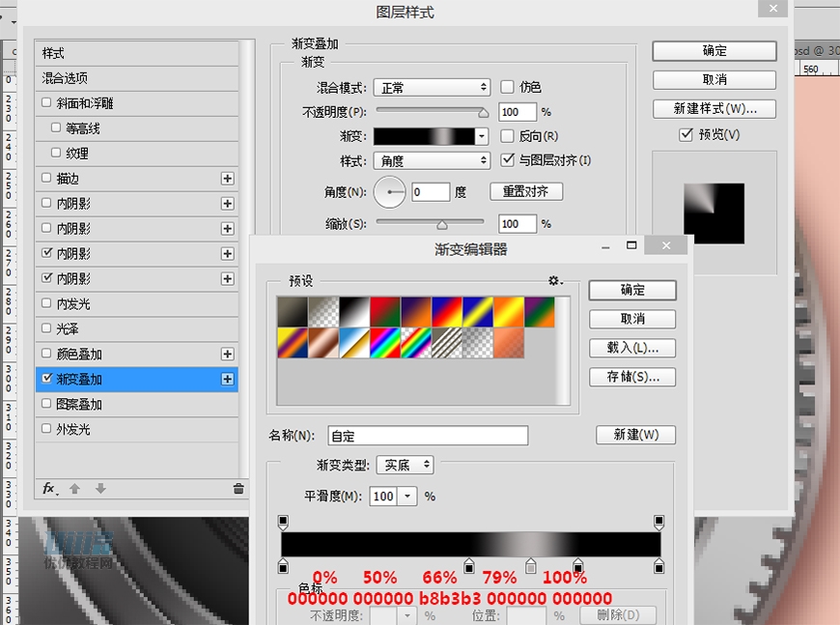This screenshot has height=625, width=840.
Task: Enable the 反向(R) checkbox
Action: [507, 136]
